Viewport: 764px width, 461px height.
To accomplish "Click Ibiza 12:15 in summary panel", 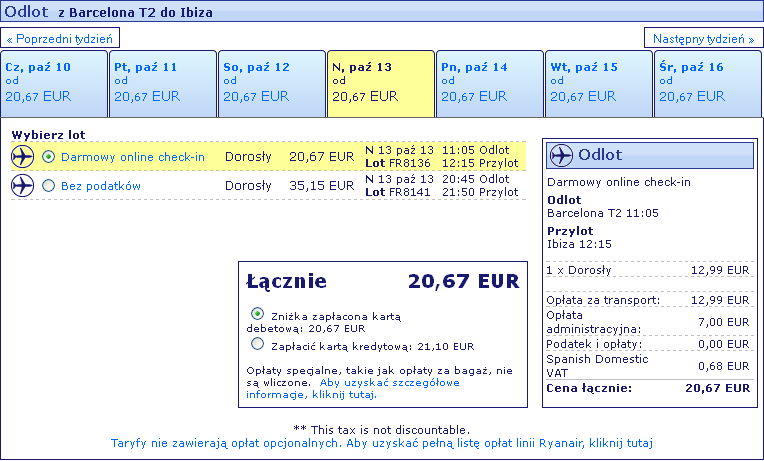I will pos(579,244).
